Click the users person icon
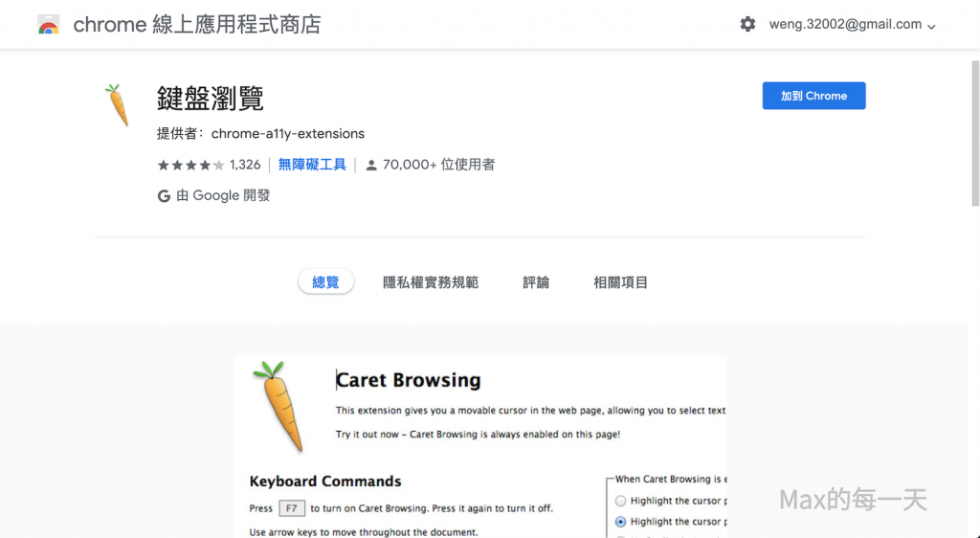The height and width of the screenshot is (538, 980). click(x=371, y=166)
